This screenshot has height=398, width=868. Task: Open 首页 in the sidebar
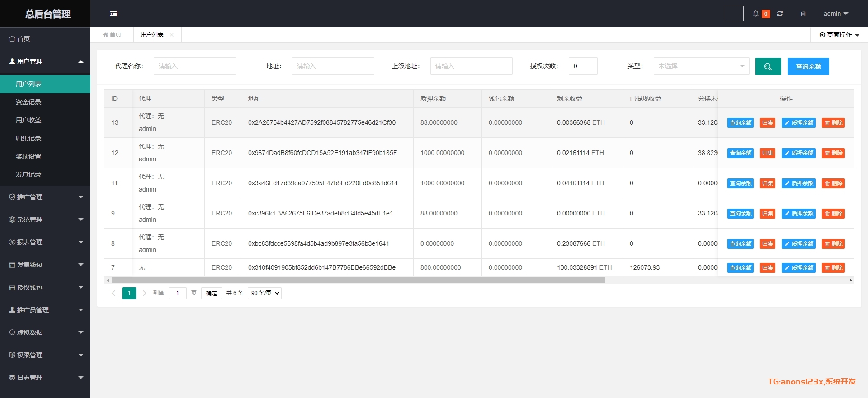45,39
